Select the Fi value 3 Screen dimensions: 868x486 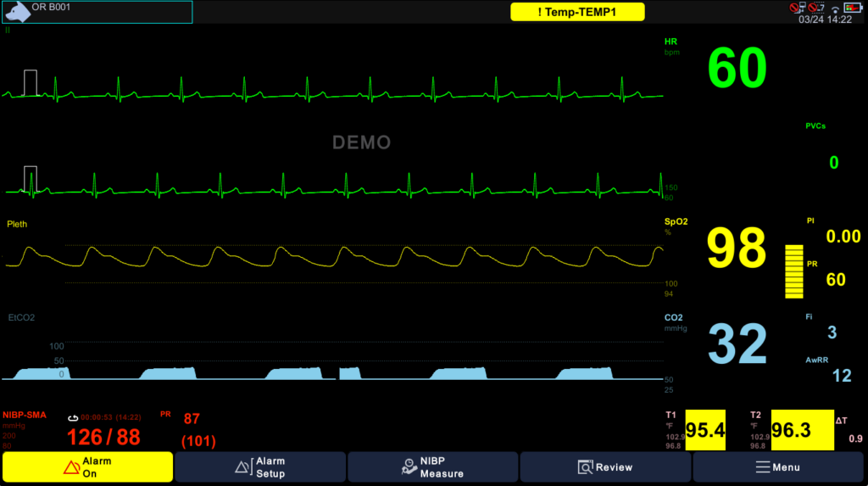click(x=832, y=332)
